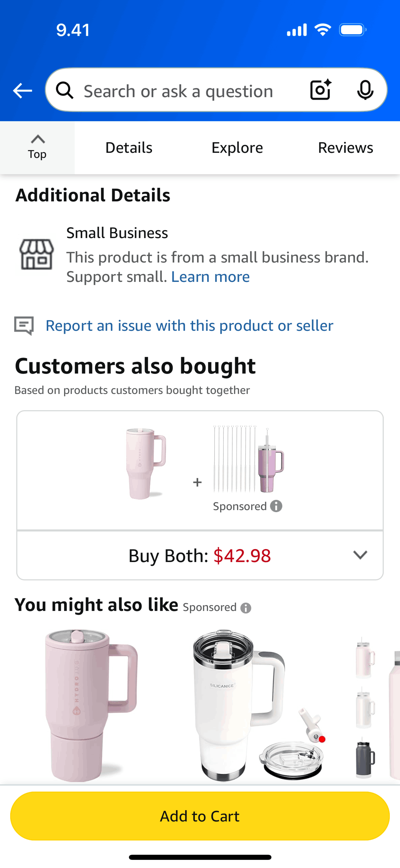Click the Small Business storefront icon
This screenshot has height=868, width=400.
(x=36, y=254)
